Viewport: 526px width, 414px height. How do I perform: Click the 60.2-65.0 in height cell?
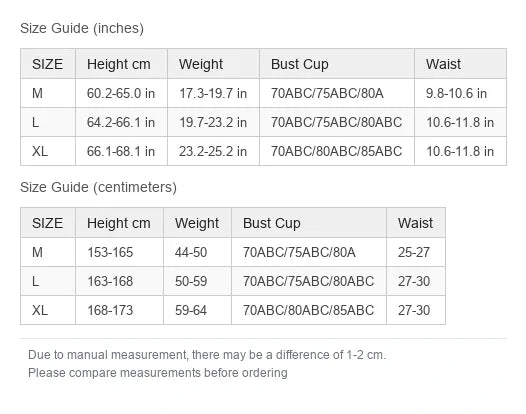coord(121,93)
